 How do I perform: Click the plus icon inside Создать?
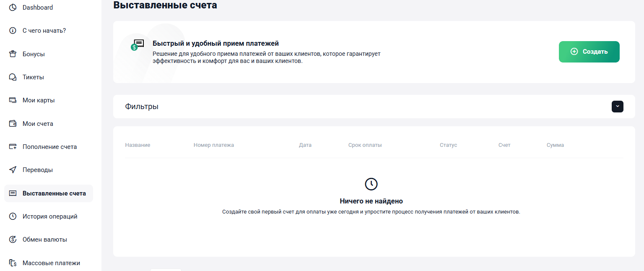coord(574,52)
